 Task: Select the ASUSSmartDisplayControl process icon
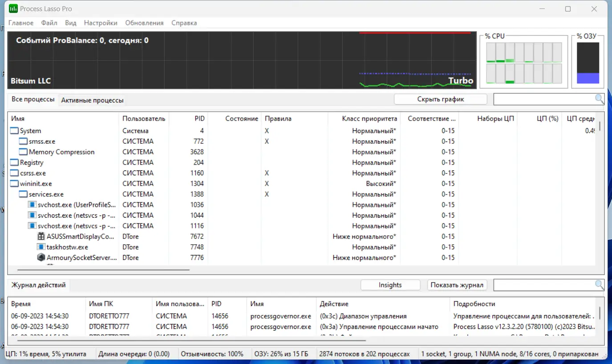pyautogui.click(x=41, y=236)
